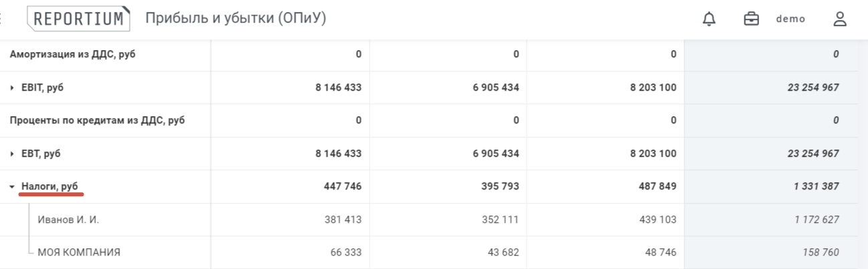Open the notifications bell
This screenshot has width=868, height=269.
point(709,19)
